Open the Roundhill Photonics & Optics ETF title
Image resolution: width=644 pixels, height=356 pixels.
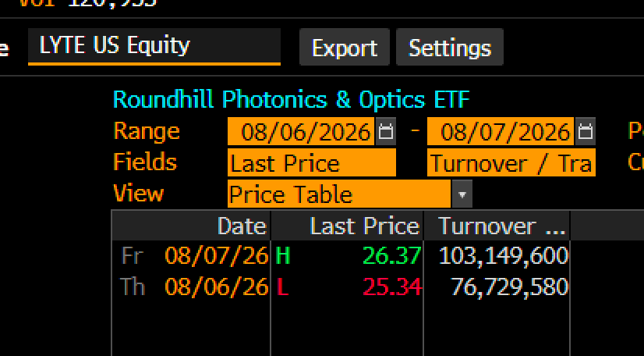[x=291, y=100]
